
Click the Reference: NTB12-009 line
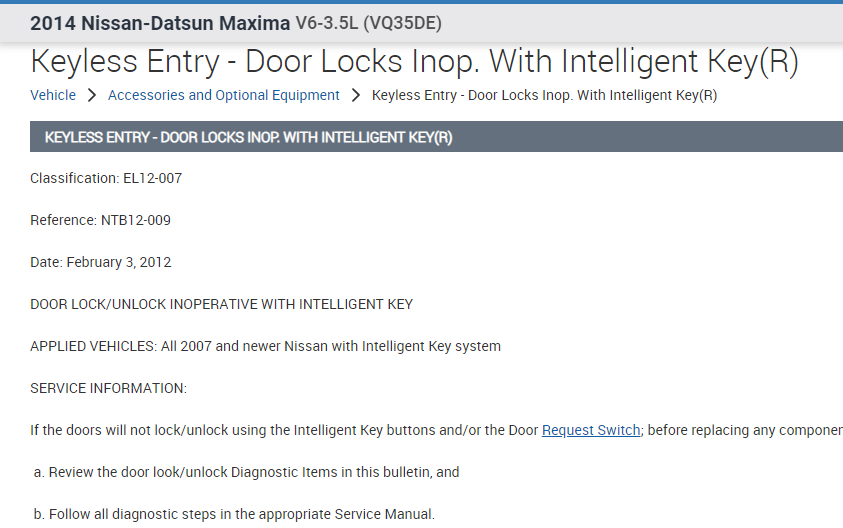tap(107, 220)
